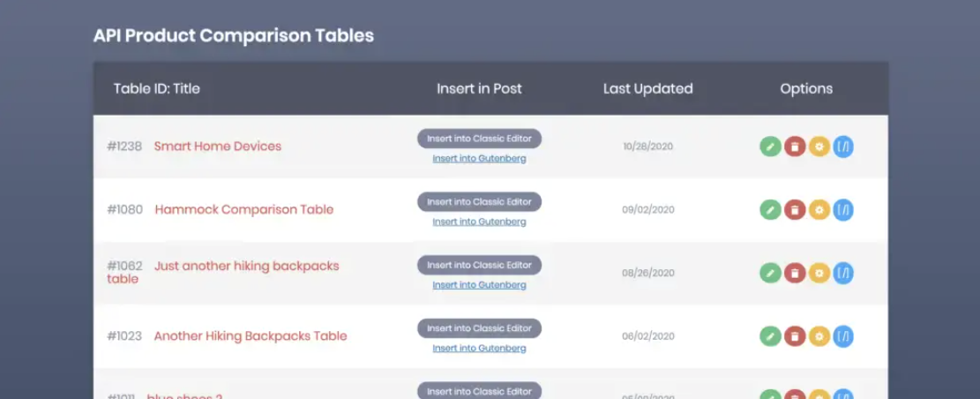Open the Smart Home Devices table title

tap(217, 147)
